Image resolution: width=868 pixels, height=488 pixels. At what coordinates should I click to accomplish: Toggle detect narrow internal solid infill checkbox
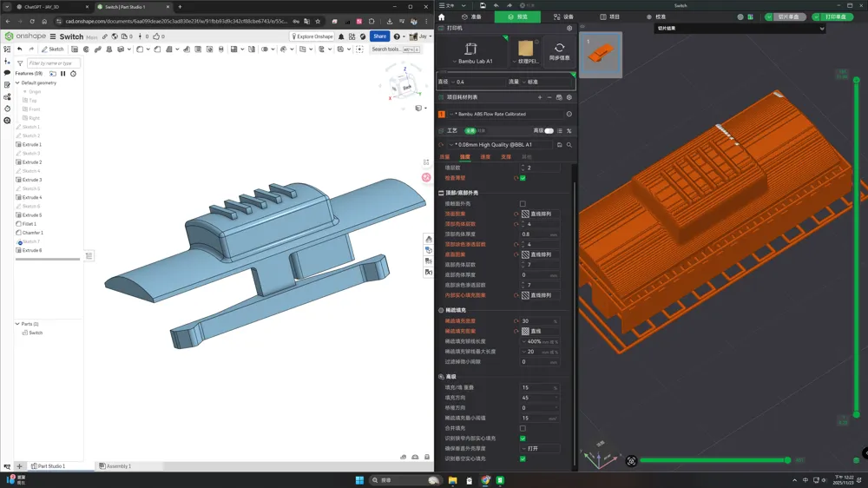523,439
